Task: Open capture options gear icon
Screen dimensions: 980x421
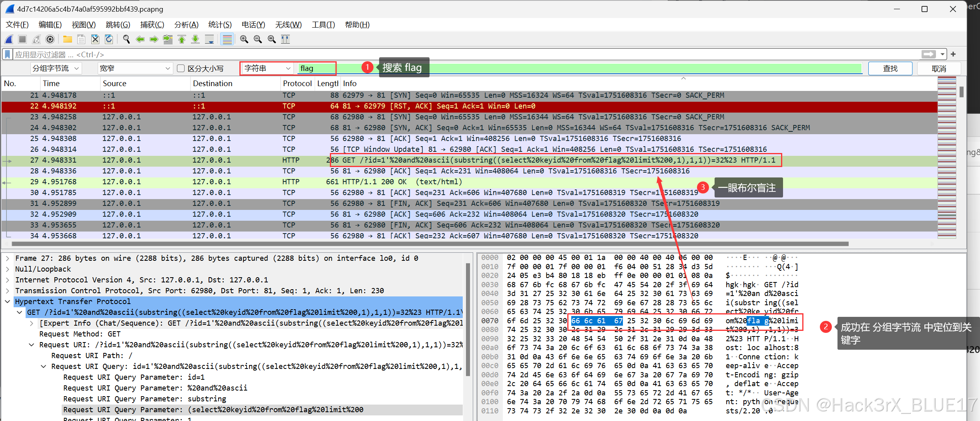Action: pos(50,39)
